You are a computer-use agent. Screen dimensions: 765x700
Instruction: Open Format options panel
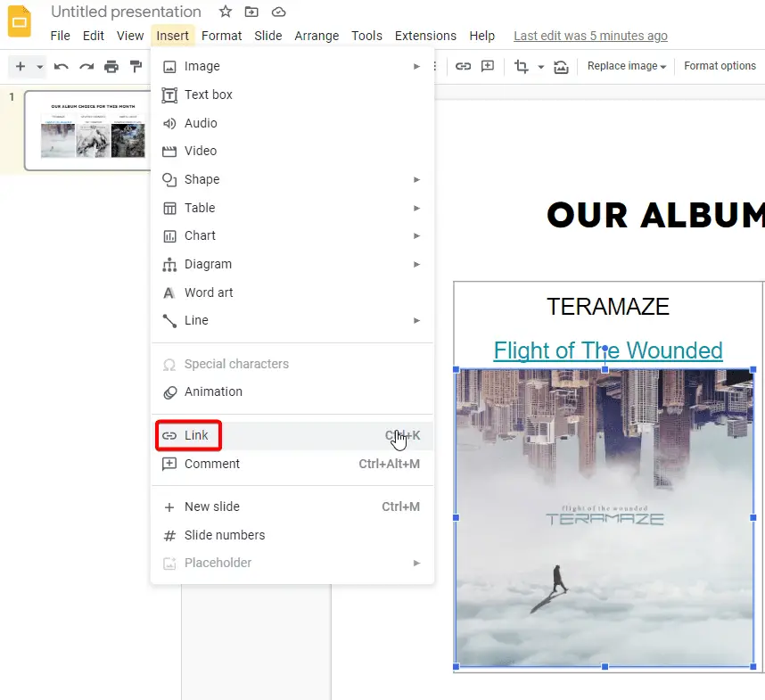(720, 66)
